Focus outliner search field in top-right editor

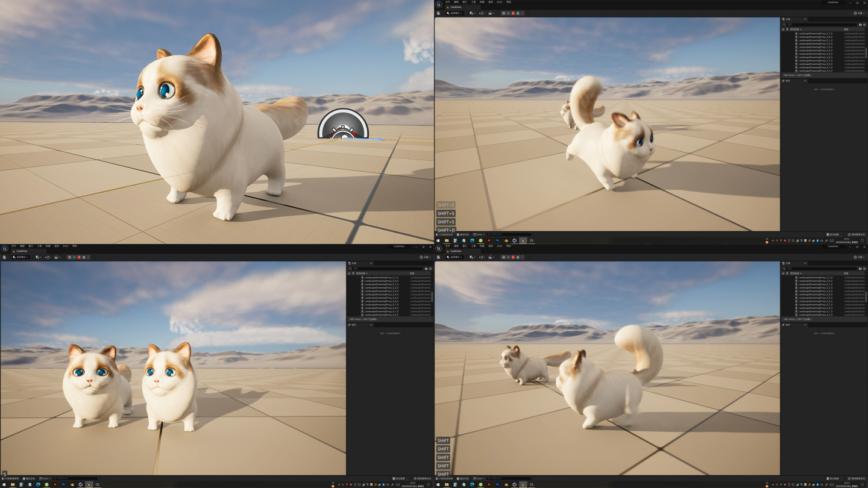coord(820,25)
